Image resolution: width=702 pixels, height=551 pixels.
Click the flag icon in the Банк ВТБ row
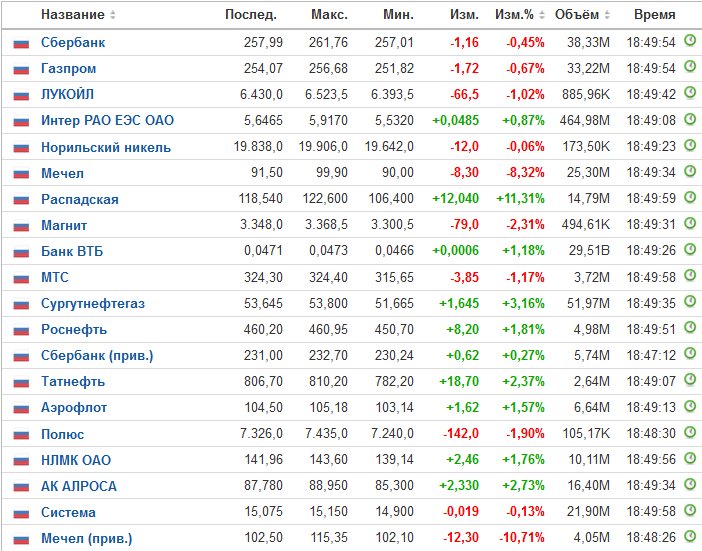(21, 252)
